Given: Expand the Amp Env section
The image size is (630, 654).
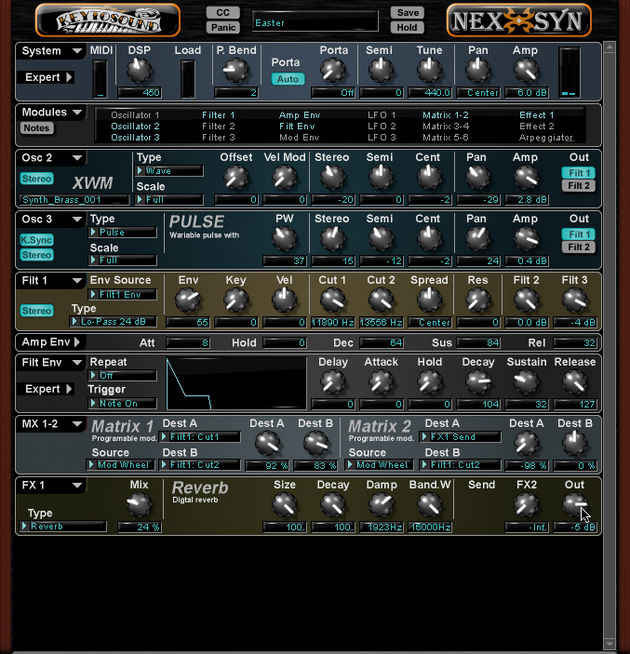Looking at the screenshot, I should click(77, 342).
